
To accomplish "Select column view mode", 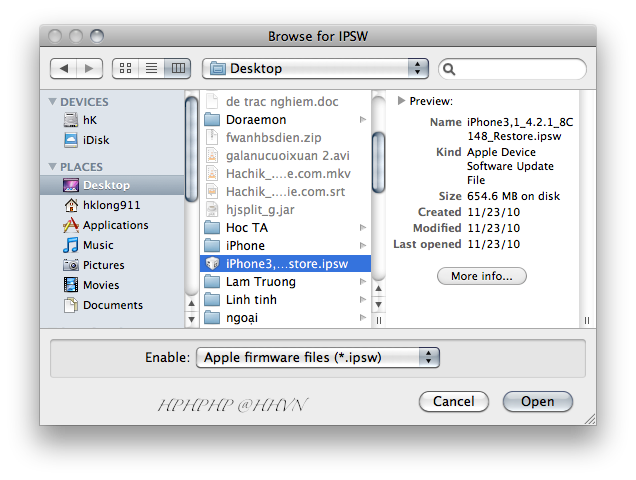I will coord(178,68).
